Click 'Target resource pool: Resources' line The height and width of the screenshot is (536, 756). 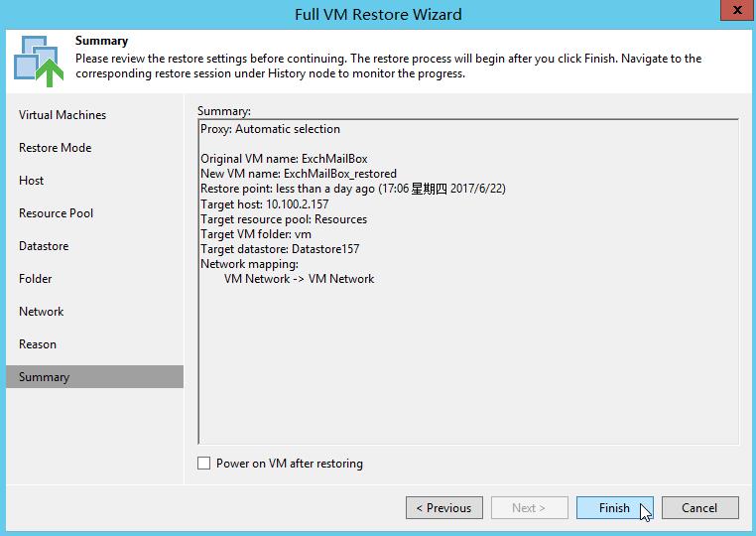coord(284,219)
